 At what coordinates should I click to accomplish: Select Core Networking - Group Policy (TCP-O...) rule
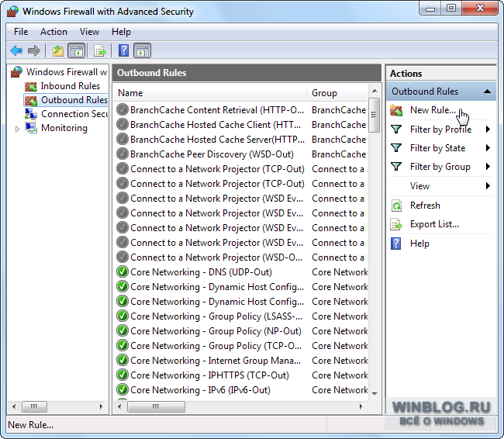240,346
